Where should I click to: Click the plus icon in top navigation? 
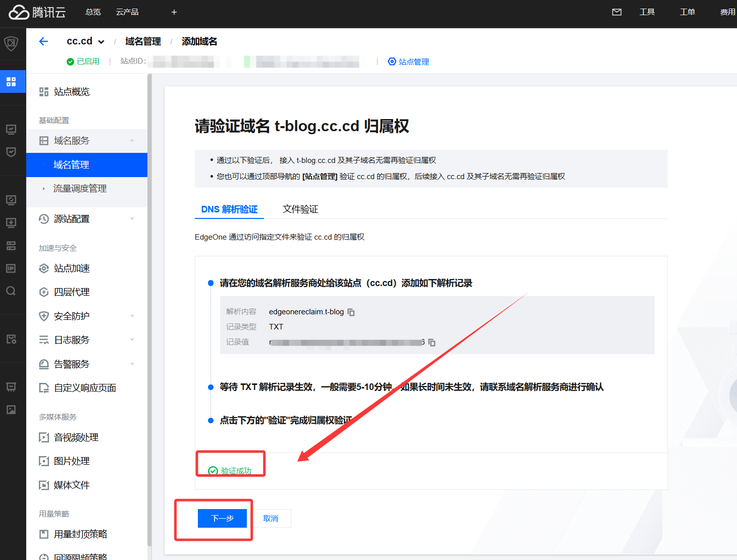pos(174,12)
